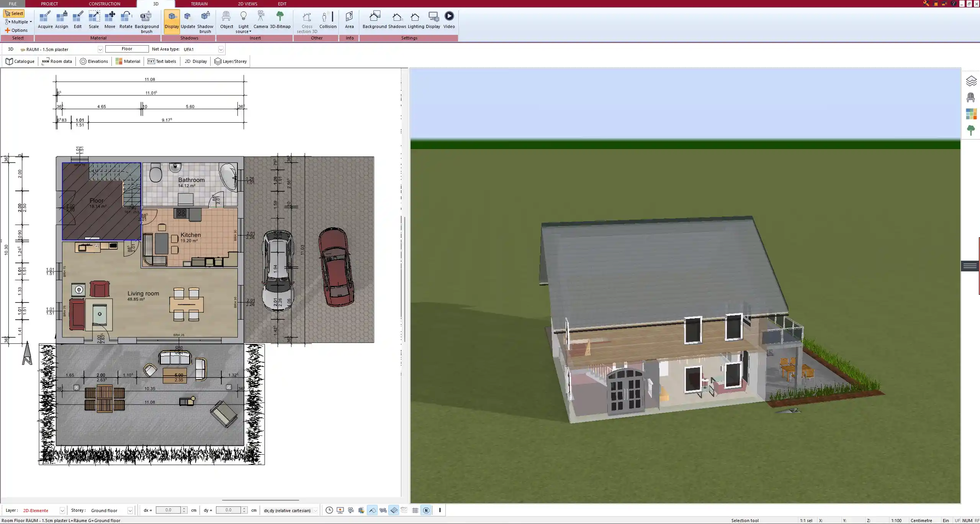This screenshot has height=524, width=980.
Task: Toggle the grid display in status bar
Action: click(x=415, y=510)
